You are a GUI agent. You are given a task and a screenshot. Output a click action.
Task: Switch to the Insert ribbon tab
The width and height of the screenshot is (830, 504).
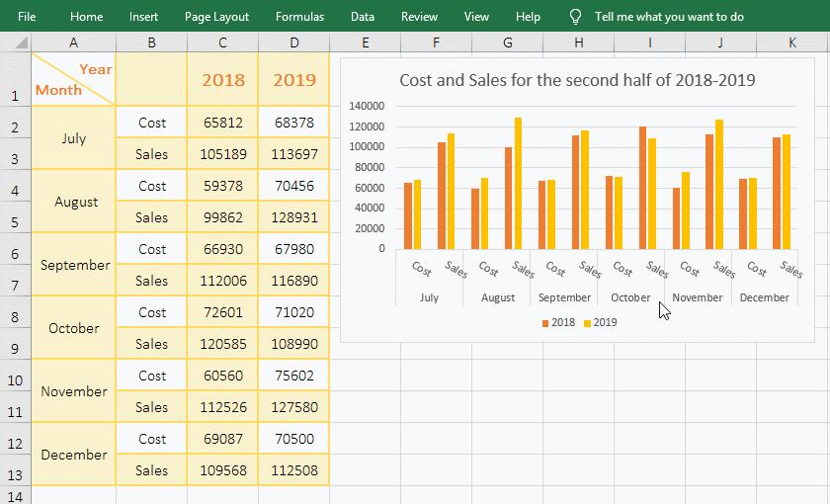pyautogui.click(x=143, y=17)
